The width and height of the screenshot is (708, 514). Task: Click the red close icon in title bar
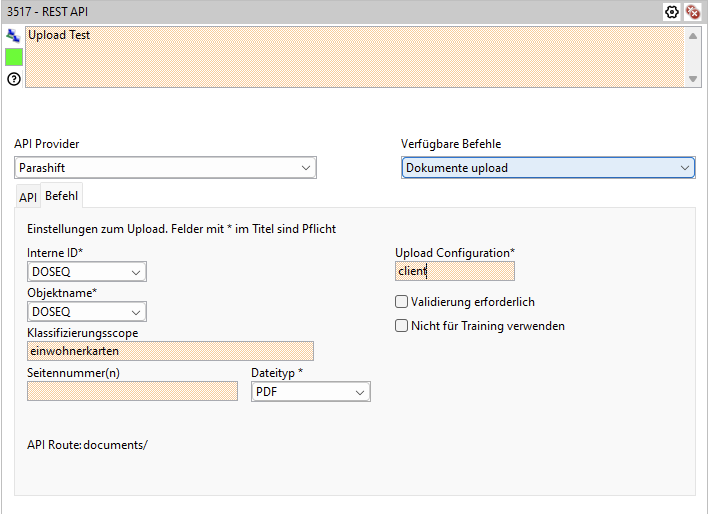(x=692, y=12)
